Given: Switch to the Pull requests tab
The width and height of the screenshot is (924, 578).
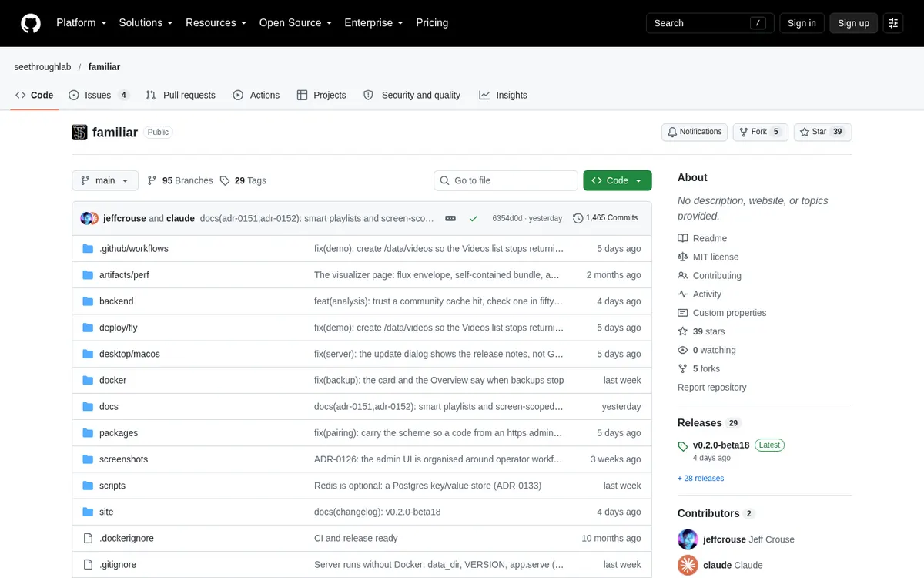Looking at the screenshot, I should point(181,95).
